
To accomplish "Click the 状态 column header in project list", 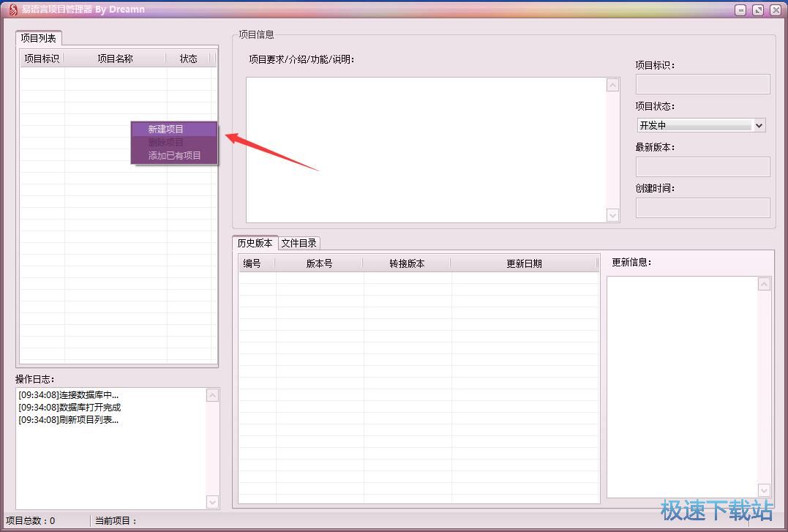I will click(188, 59).
